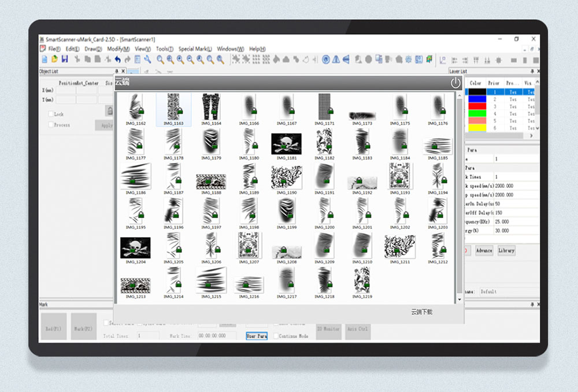Click the New document toolbar icon
This screenshot has height=392, width=578.
tap(44, 59)
